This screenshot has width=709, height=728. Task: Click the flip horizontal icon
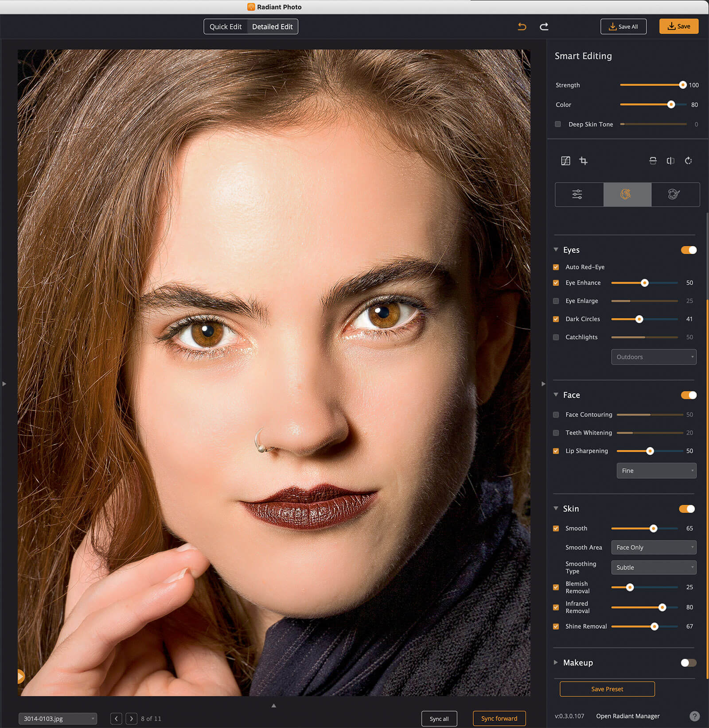pyautogui.click(x=670, y=161)
